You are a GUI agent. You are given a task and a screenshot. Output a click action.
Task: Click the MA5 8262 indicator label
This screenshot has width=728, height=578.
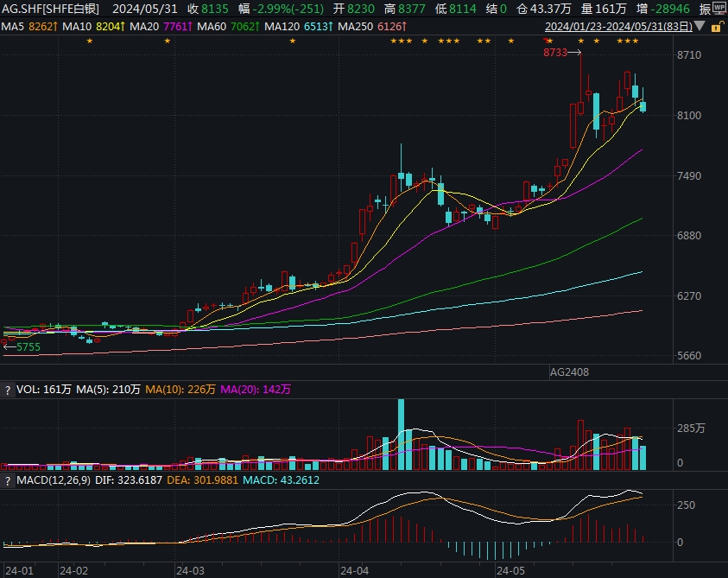coord(29,27)
